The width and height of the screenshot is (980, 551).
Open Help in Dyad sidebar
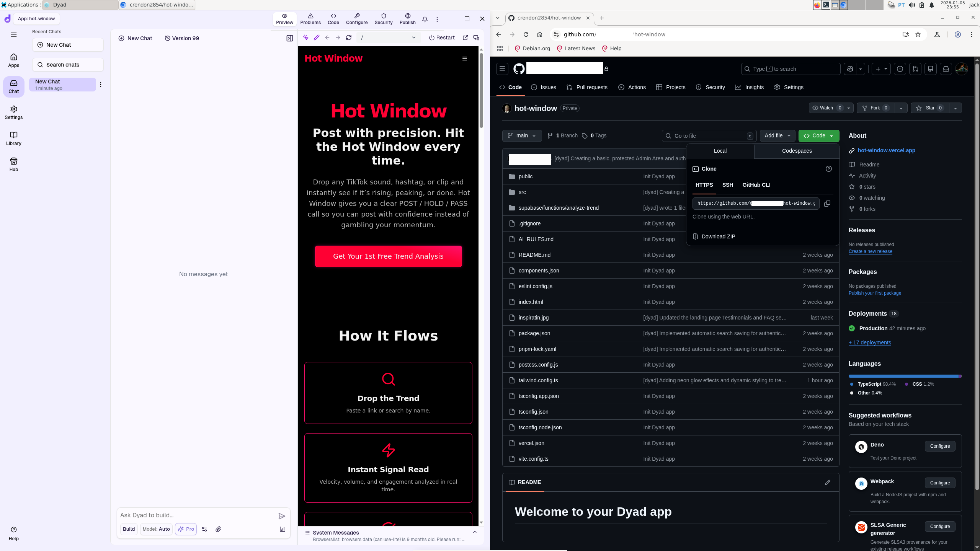click(x=14, y=533)
